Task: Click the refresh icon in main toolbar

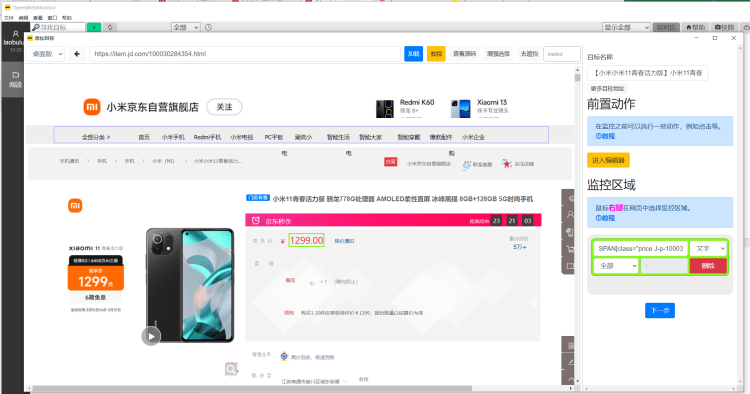Action: [x=110, y=27]
